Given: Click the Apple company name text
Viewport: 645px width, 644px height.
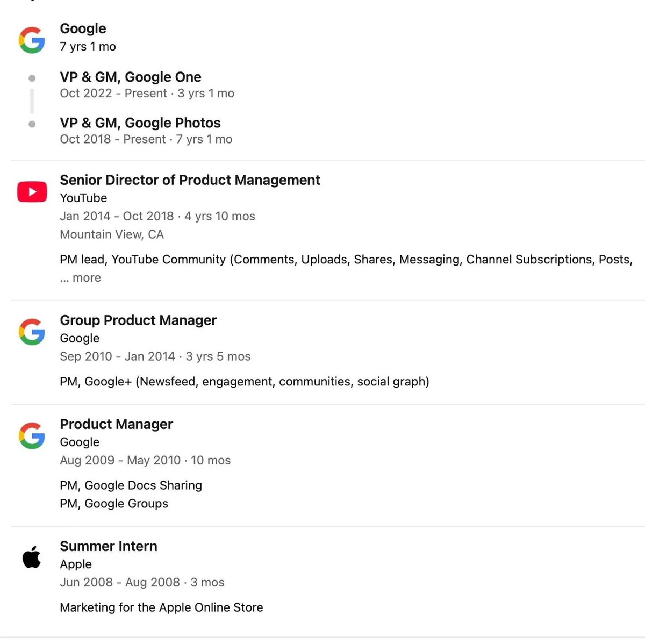Looking at the screenshot, I should (76, 564).
